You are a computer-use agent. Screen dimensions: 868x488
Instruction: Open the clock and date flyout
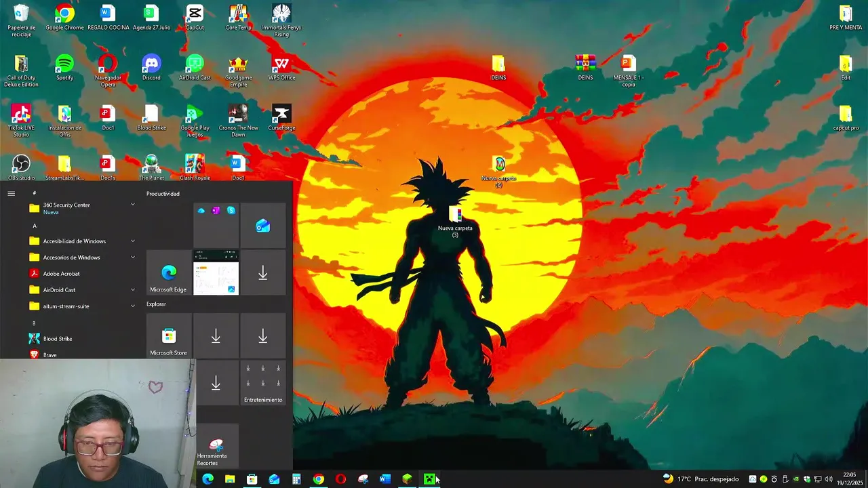click(x=850, y=479)
